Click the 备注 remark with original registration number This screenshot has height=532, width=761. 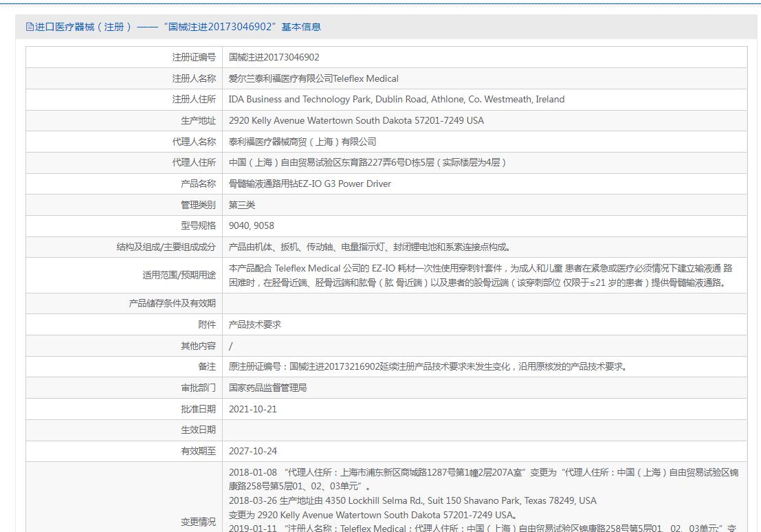[427, 366]
